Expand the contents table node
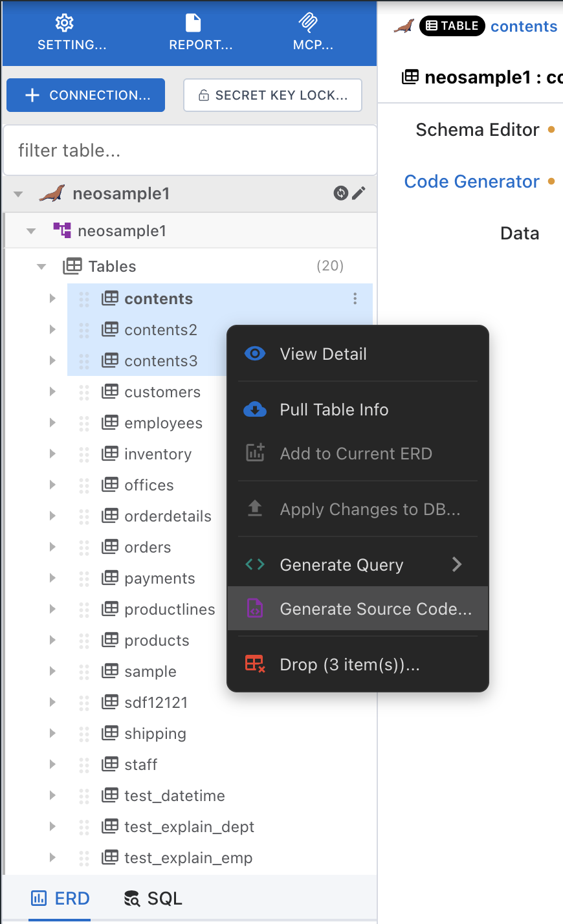The height and width of the screenshot is (924, 563). [x=52, y=298]
